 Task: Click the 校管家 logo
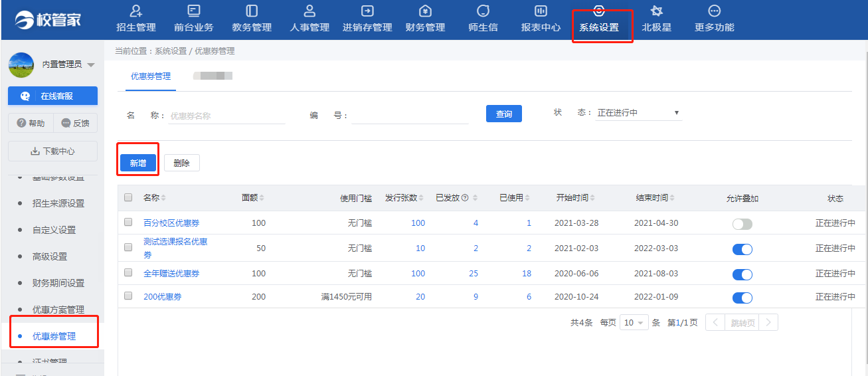pyautogui.click(x=47, y=20)
